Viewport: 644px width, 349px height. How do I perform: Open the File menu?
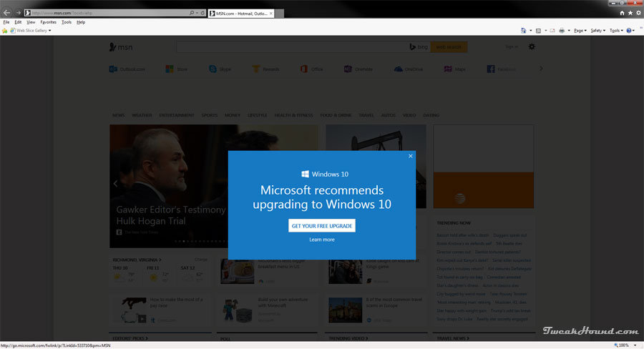(6, 22)
